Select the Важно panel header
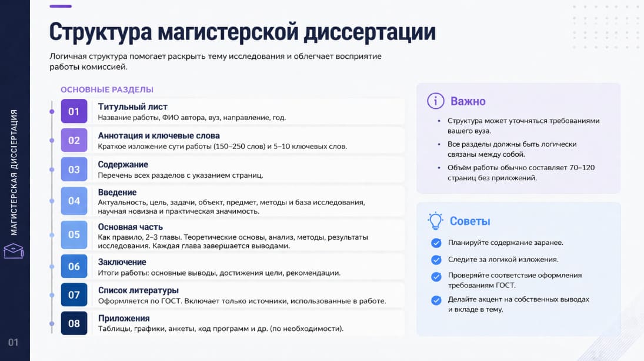The width and height of the screenshot is (644, 361). click(x=467, y=101)
